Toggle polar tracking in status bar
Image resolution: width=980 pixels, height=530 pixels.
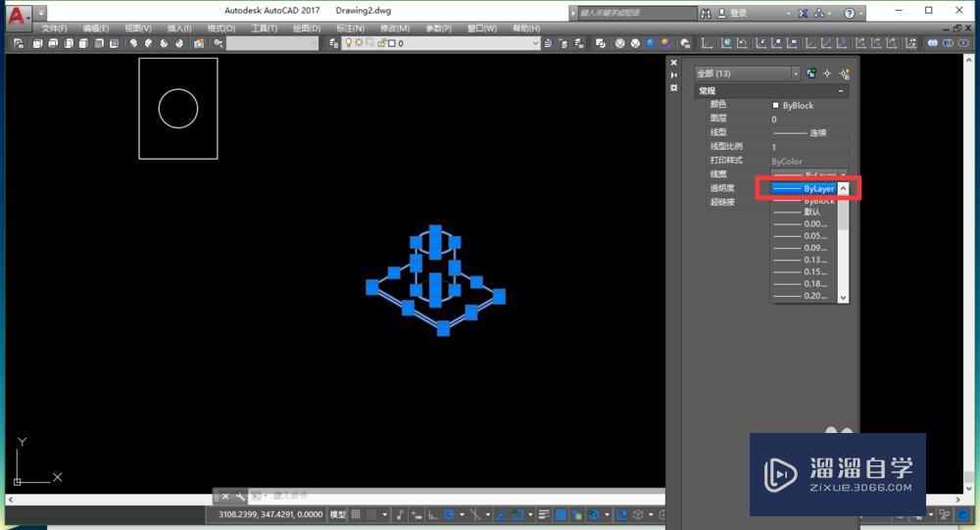click(x=449, y=514)
